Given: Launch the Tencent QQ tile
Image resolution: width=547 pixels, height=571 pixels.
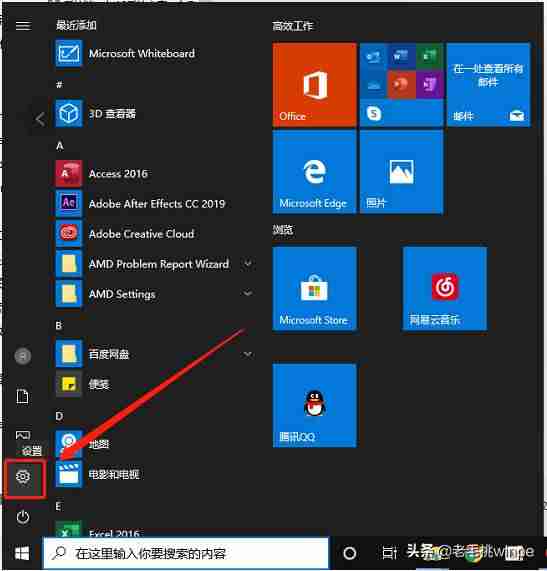Looking at the screenshot, I should tap(314, 405).
